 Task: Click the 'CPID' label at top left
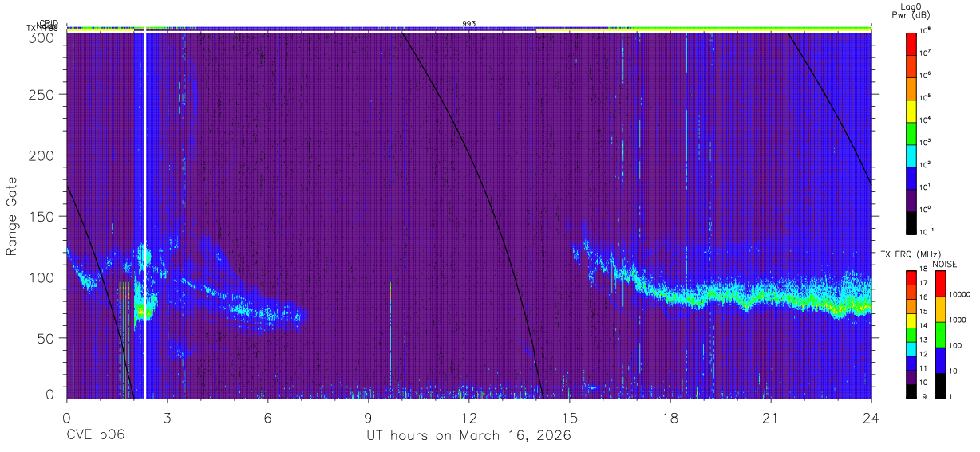click(x=49, y=23)
